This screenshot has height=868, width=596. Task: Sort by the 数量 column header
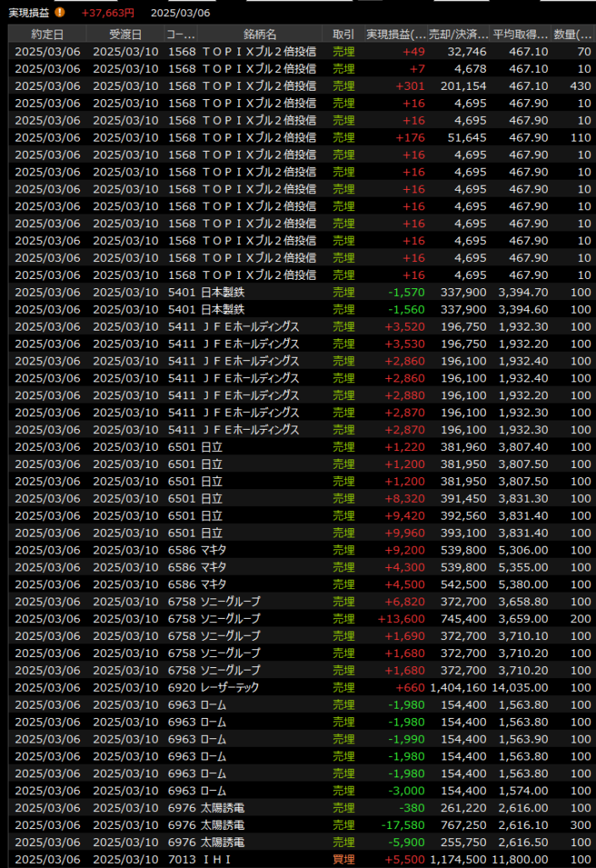(x=573, y=34)
